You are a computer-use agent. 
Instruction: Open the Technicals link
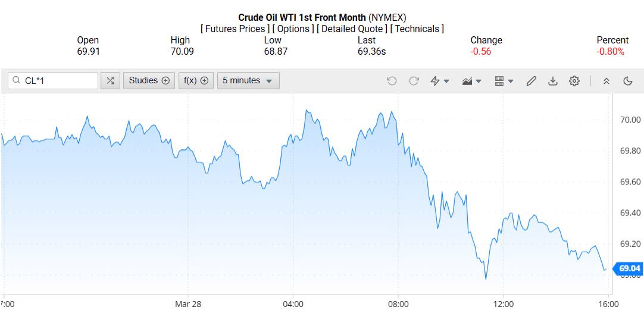tap(417, 29)
